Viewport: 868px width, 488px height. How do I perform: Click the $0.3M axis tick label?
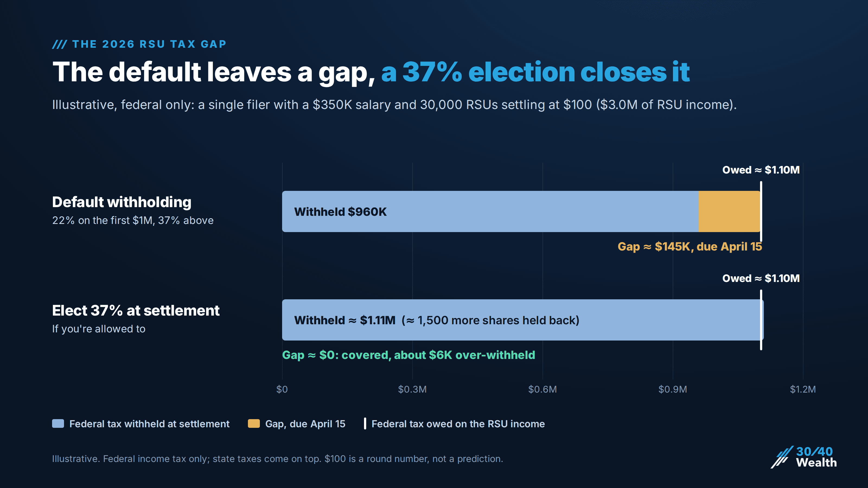pyautogui.click(x=412, y=389)
